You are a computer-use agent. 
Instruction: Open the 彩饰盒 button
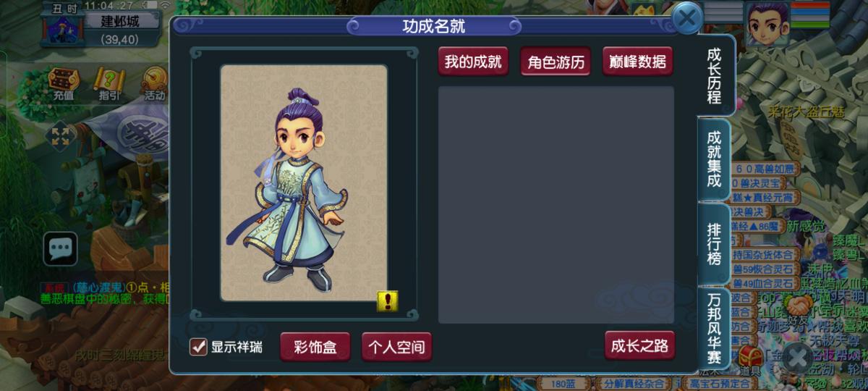315,346
